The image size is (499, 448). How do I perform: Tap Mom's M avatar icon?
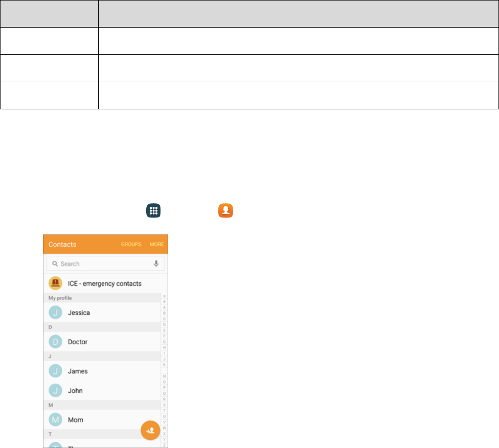pyautogui.click(x=55, y=420)
